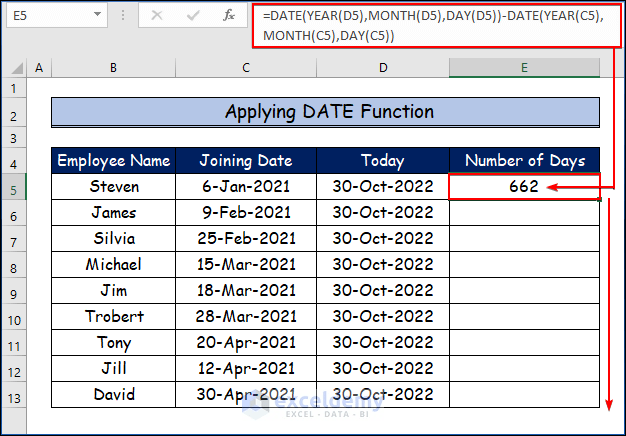626x436 pixels.
Task: Select row 5 header
Action: pos(14,186)
